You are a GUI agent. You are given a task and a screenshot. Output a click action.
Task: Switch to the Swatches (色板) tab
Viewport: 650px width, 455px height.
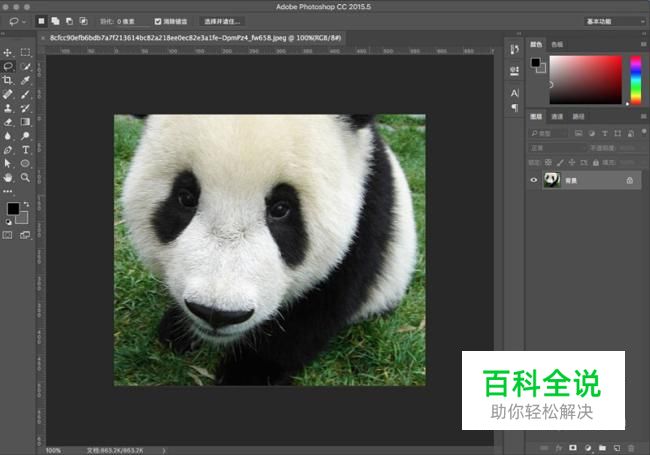click(557, 44)
